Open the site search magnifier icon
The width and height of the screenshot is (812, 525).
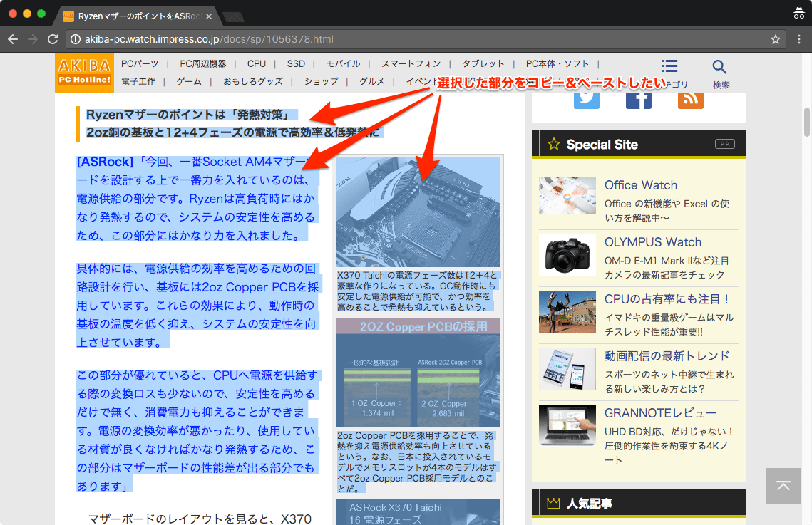(x=720, y=67)
